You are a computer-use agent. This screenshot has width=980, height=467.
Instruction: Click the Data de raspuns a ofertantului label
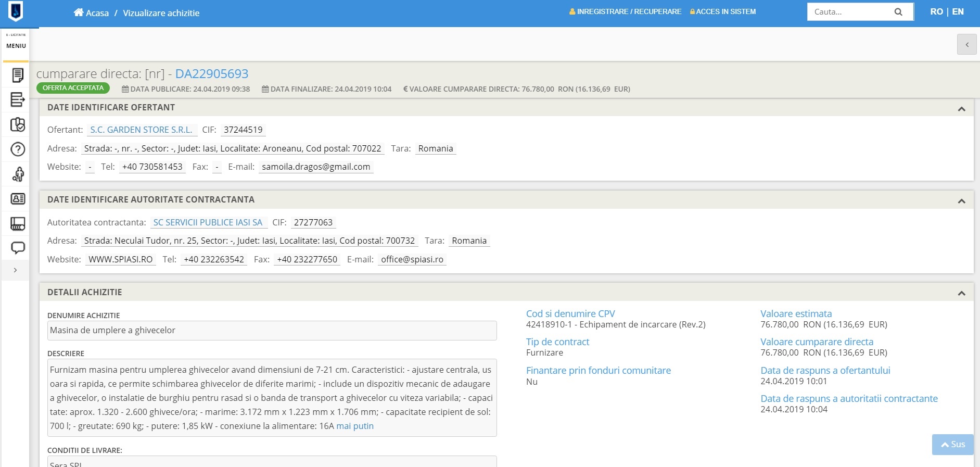tap(825, 371)
